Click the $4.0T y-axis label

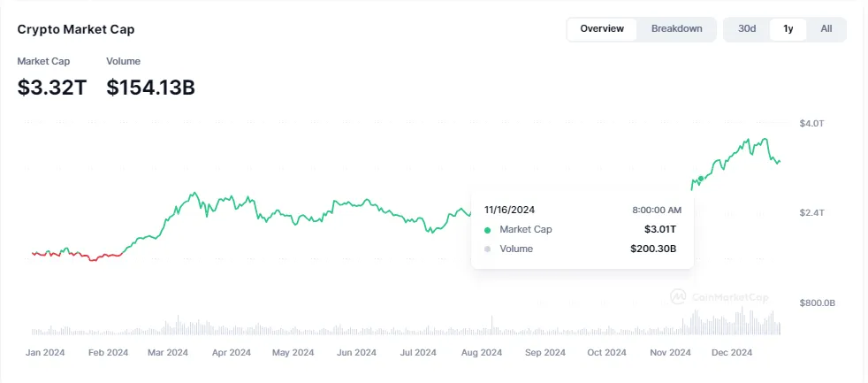tap(811, 122)
